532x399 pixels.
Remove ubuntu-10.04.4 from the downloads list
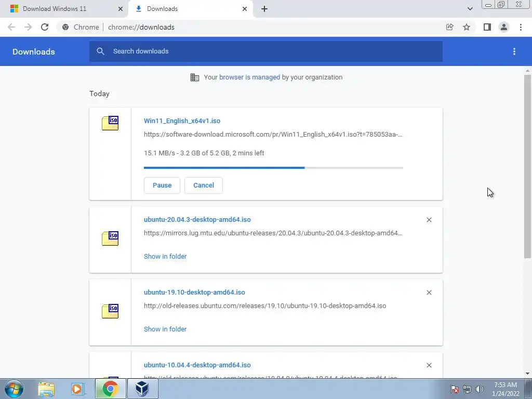coord(429,365)
